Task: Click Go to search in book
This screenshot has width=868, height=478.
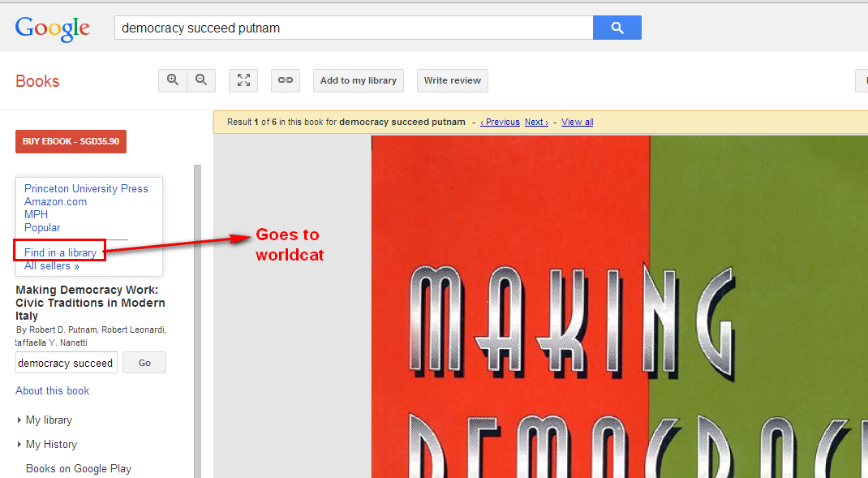Action: 144,363
